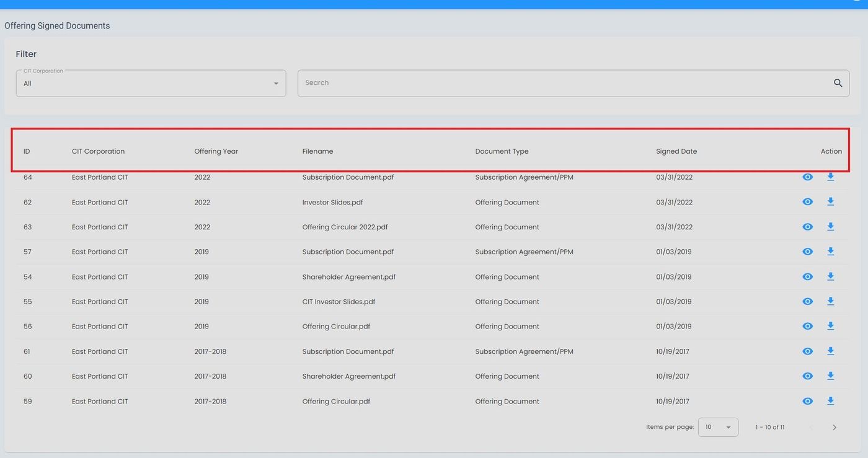The image size is (868, 458).
Task: Open the CIT Corporation filter dropdown
Action: pos(151,83)
